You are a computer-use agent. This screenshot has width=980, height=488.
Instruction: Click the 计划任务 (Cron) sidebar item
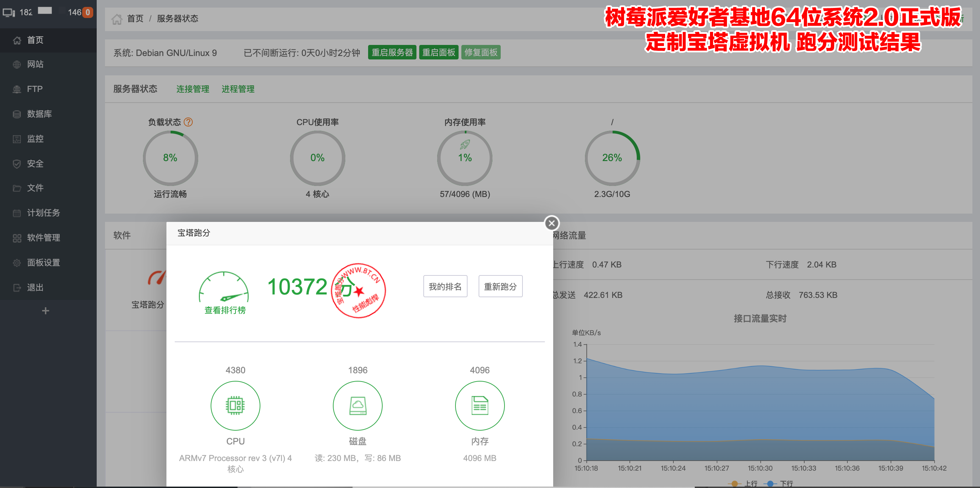click(x=44, y=213)
